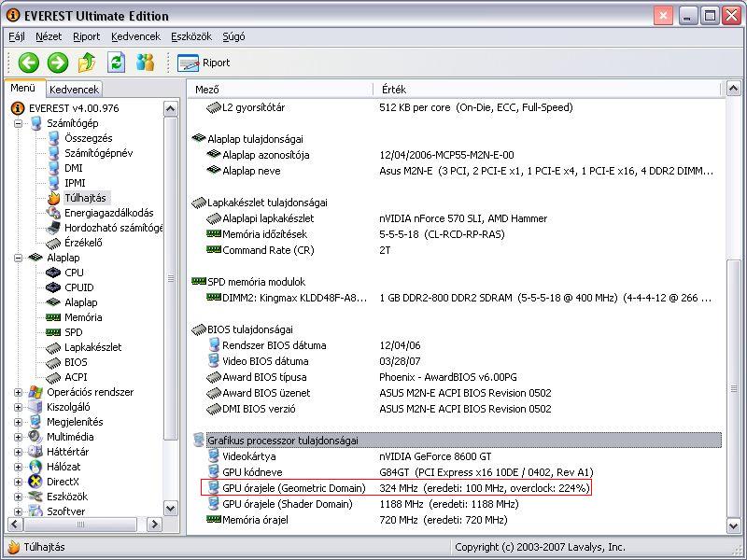This screenshot has height=560, width=747.
Task: Expand the Eszközök tree branch
Action: coord(18,497)
